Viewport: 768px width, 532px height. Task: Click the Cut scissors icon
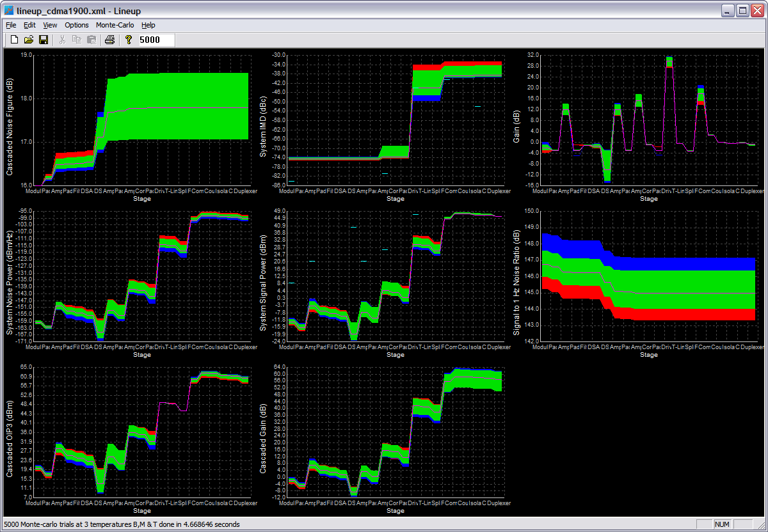pos(62,40)
